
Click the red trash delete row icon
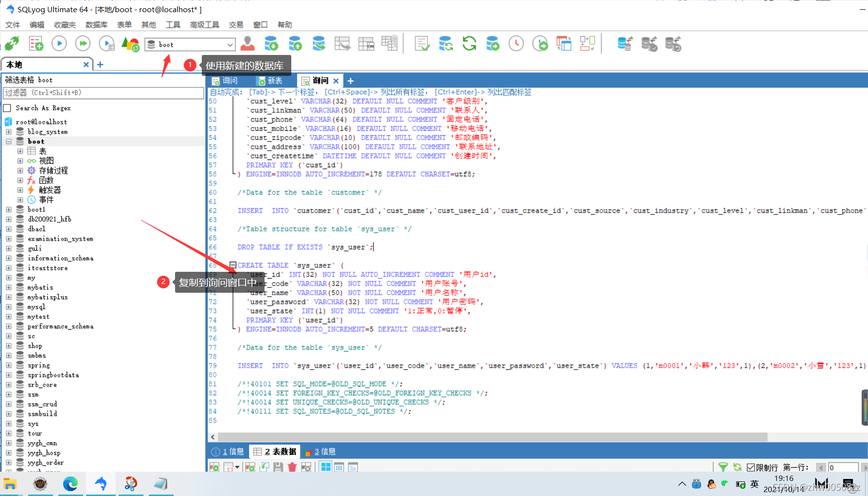coord(292,467)
